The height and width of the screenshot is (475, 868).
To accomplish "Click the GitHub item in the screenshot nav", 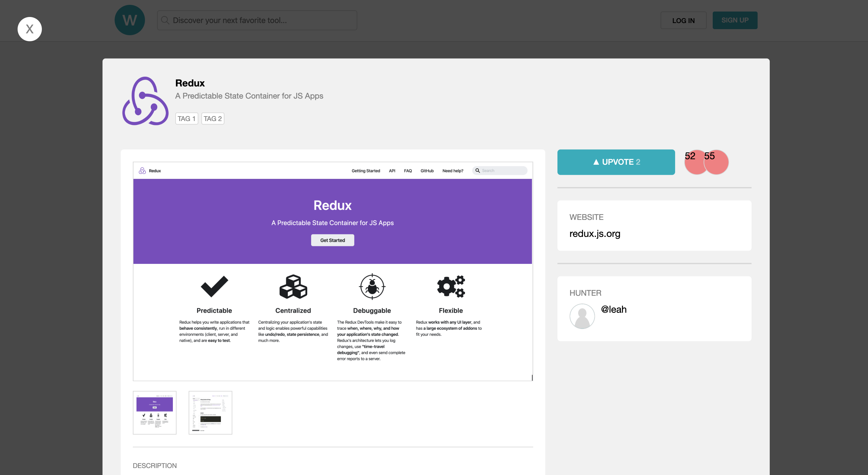I will [427, 171].
